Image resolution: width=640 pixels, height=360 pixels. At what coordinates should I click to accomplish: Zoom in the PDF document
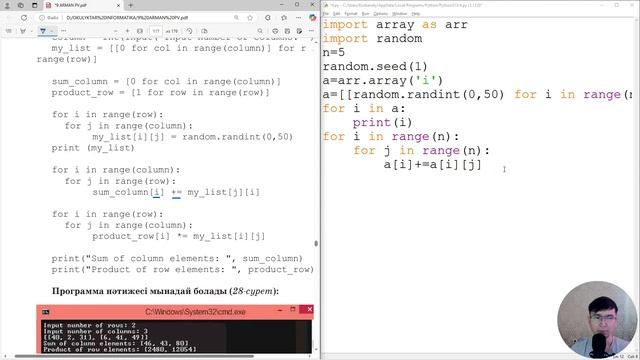click(127, 31)
